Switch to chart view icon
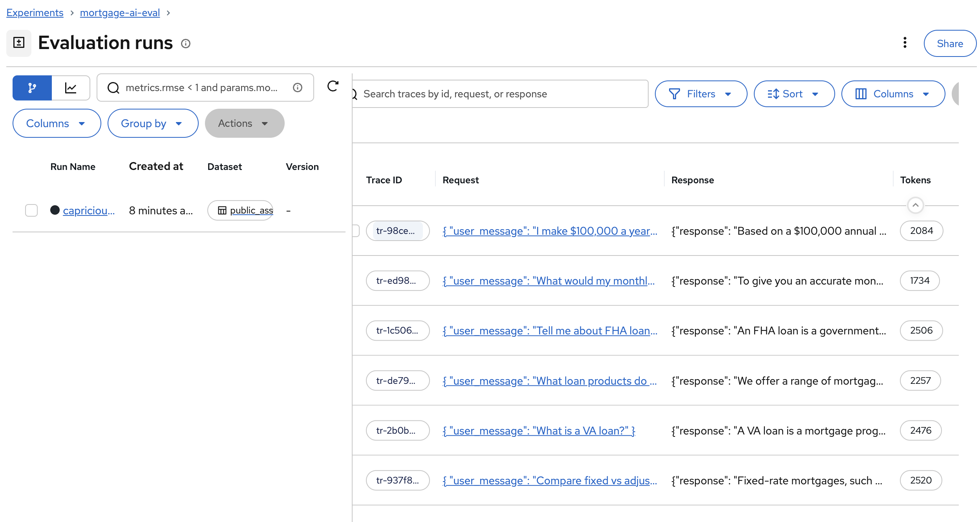This screenshot has height=522, width=980. 71,88
